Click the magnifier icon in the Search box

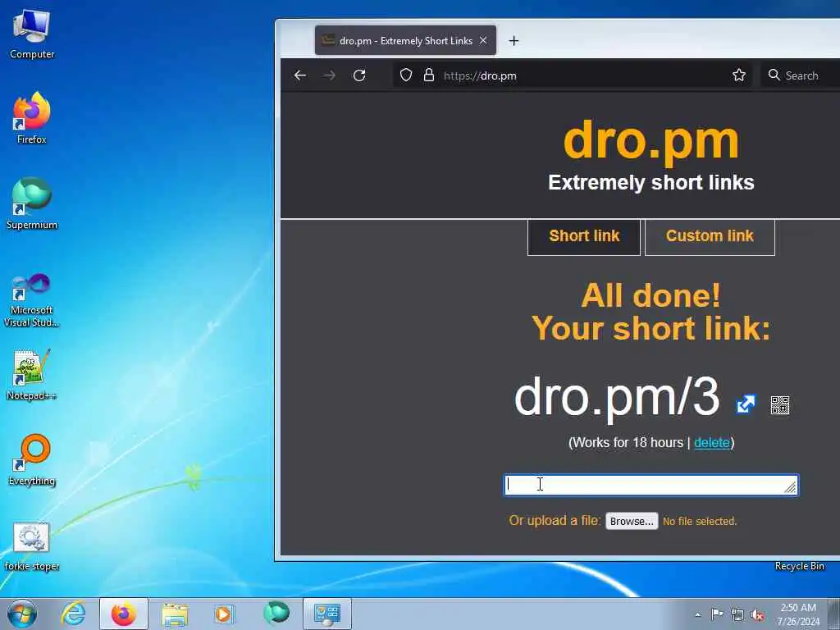click(x=774, y=75)
